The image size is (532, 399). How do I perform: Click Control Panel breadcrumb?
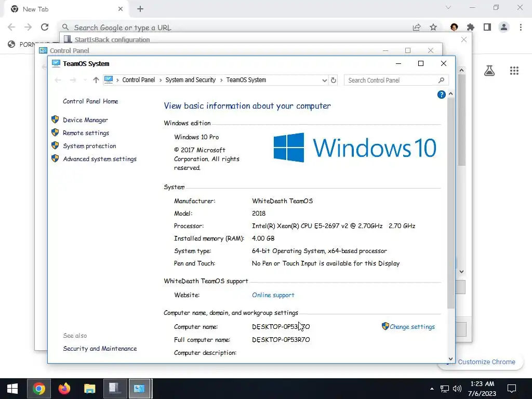138,80
